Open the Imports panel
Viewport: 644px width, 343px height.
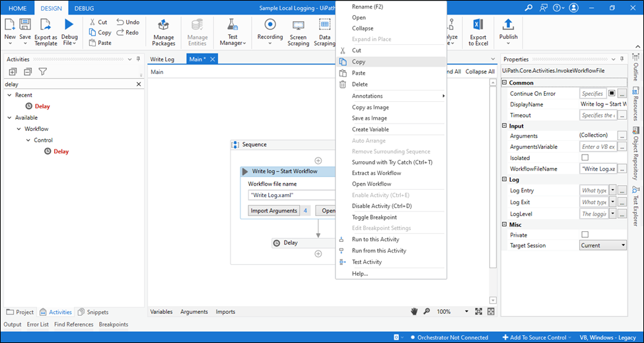pos(225,312)
